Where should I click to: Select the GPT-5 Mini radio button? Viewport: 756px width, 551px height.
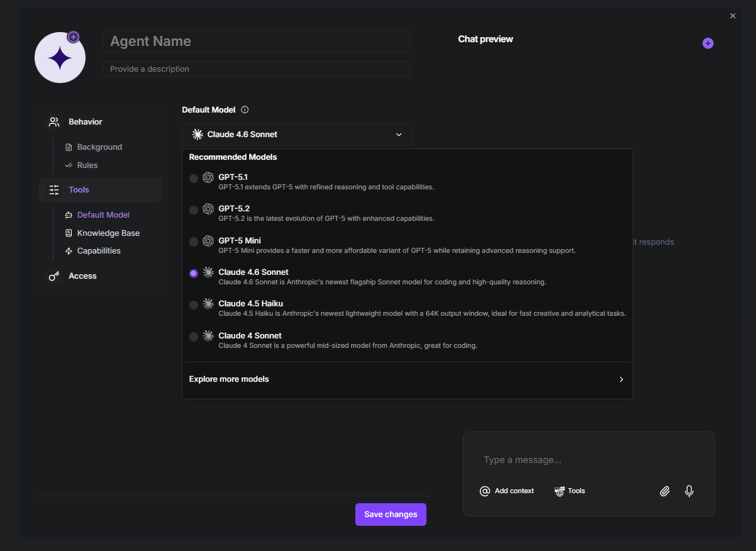click(x=194, y=242)
